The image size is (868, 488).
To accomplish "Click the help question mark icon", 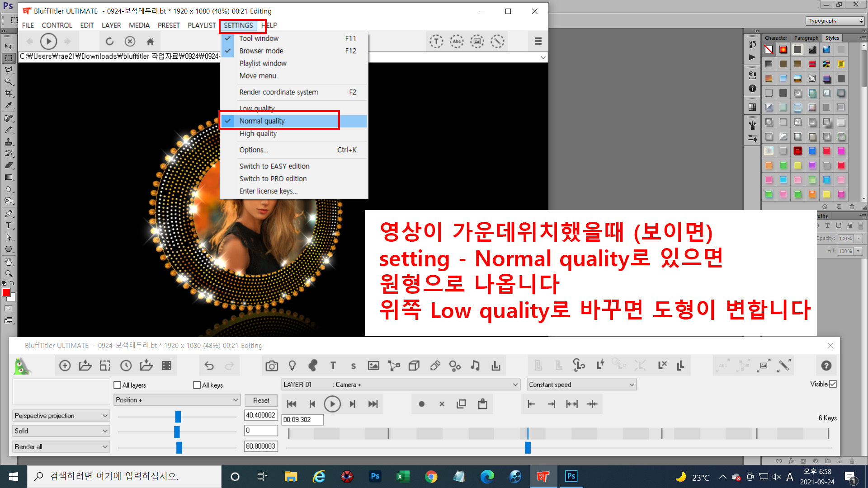I will tap(826, 366).
